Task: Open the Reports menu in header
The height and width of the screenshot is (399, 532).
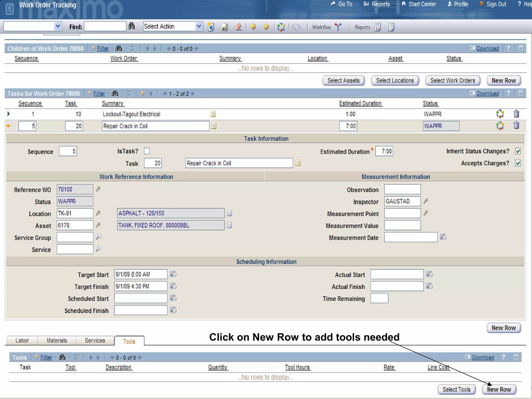Action: click(377, 4)
